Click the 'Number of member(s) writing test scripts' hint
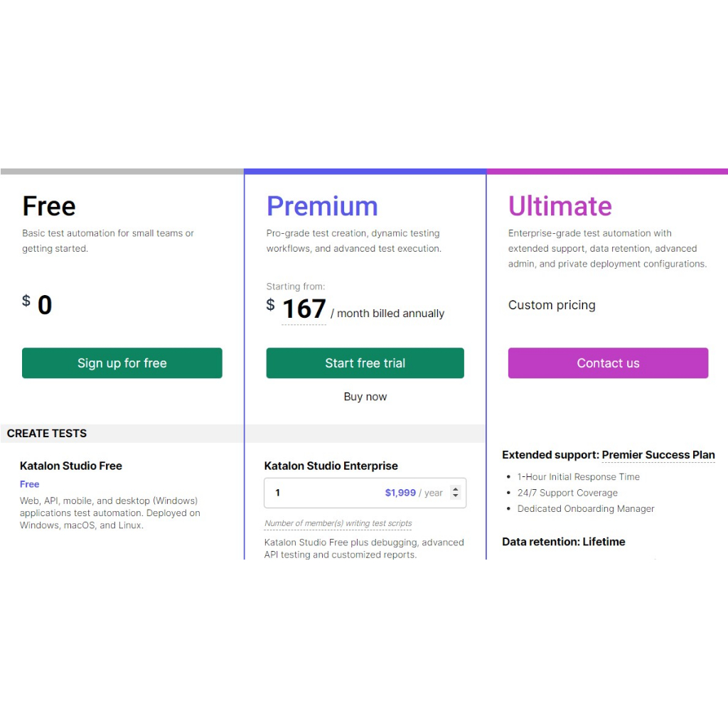728x728 pixels. pos(338,523)
